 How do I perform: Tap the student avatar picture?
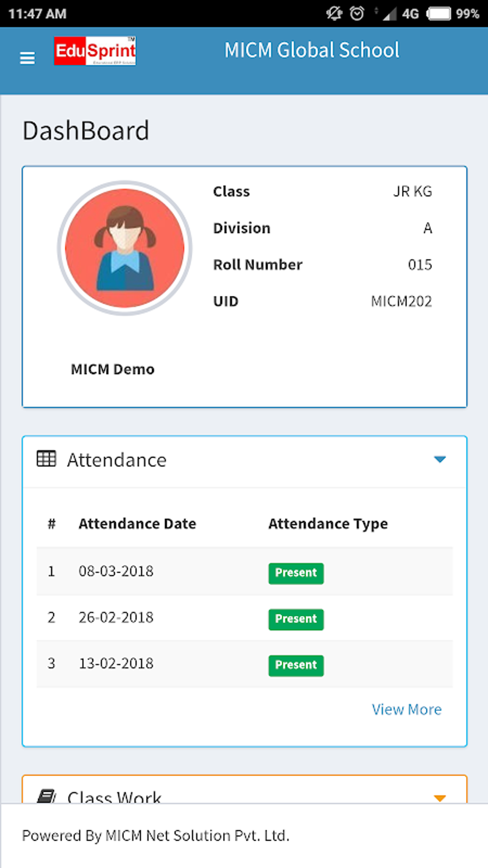[125, 248]
